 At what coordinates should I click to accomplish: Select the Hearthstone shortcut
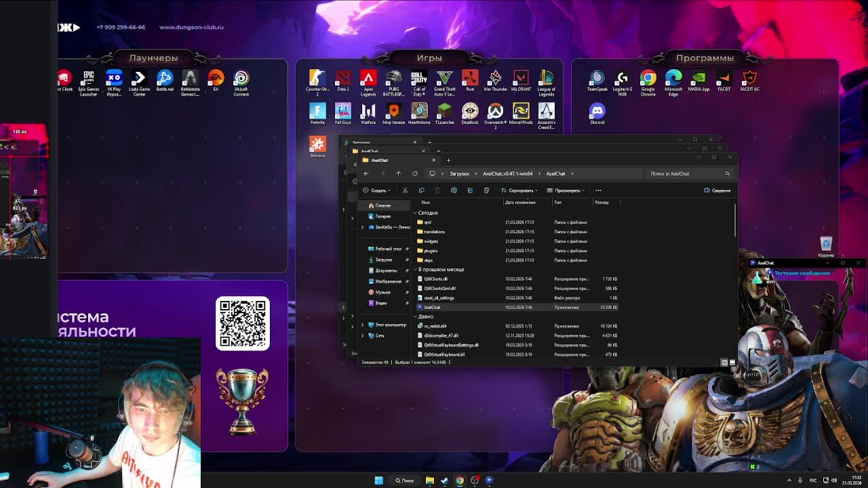click(x=419, y=114)
